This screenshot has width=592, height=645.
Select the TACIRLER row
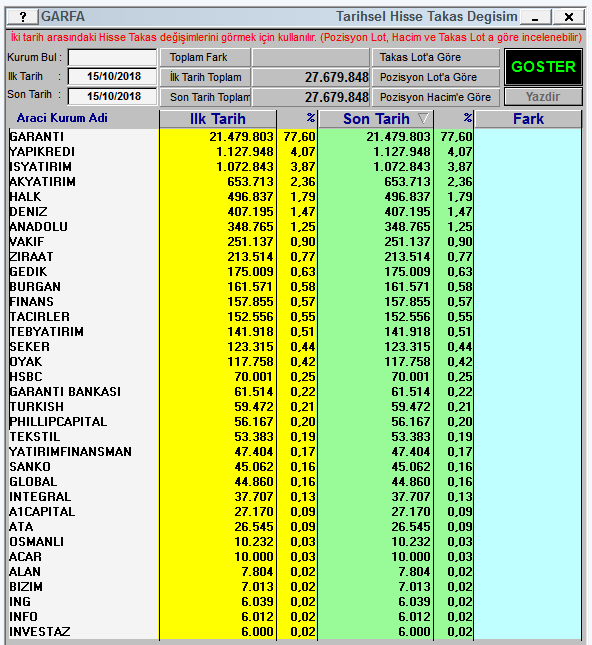click(295, 317)
